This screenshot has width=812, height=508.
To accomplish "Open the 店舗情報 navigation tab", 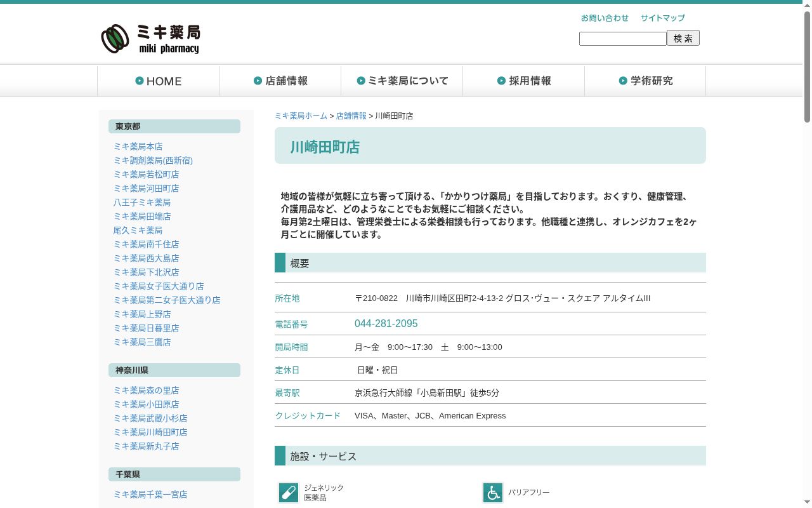I will click(x=280, y=81).
